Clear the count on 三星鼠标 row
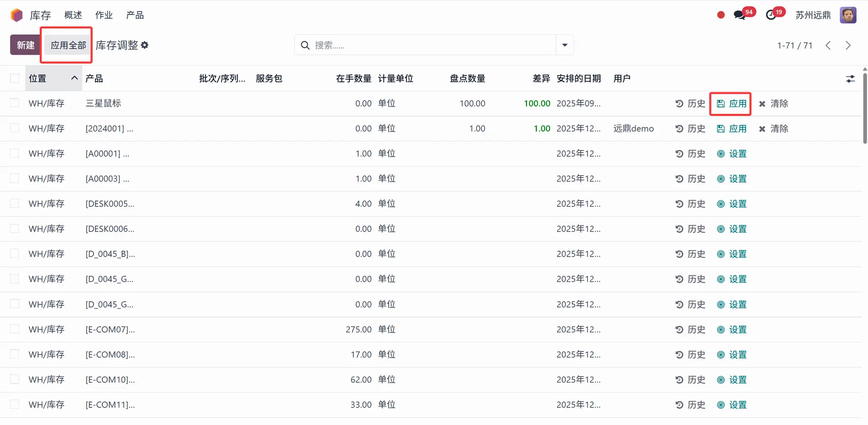The image size is (868, 425). pos(774,103)
